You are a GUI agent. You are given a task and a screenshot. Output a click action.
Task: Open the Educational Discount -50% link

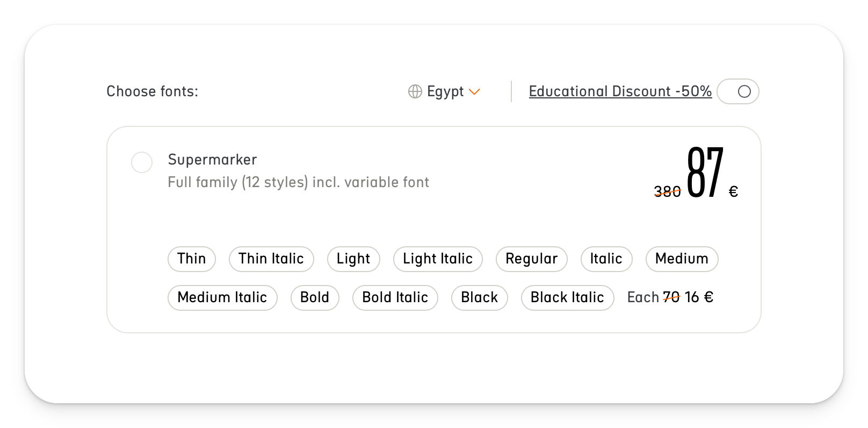(x=620, y=91)
